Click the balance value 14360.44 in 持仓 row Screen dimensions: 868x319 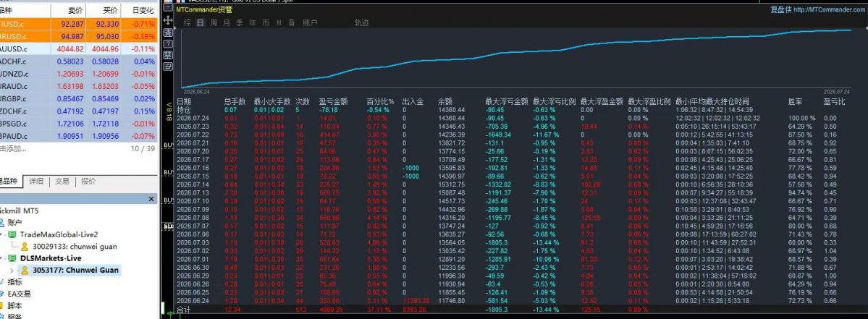[x=451, y=109]
